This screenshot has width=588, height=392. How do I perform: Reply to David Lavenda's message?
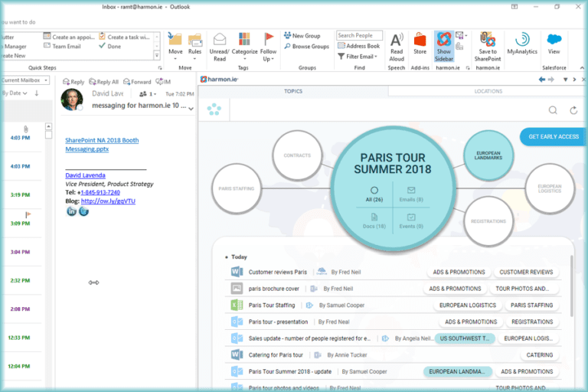click(x=73, y=81)
